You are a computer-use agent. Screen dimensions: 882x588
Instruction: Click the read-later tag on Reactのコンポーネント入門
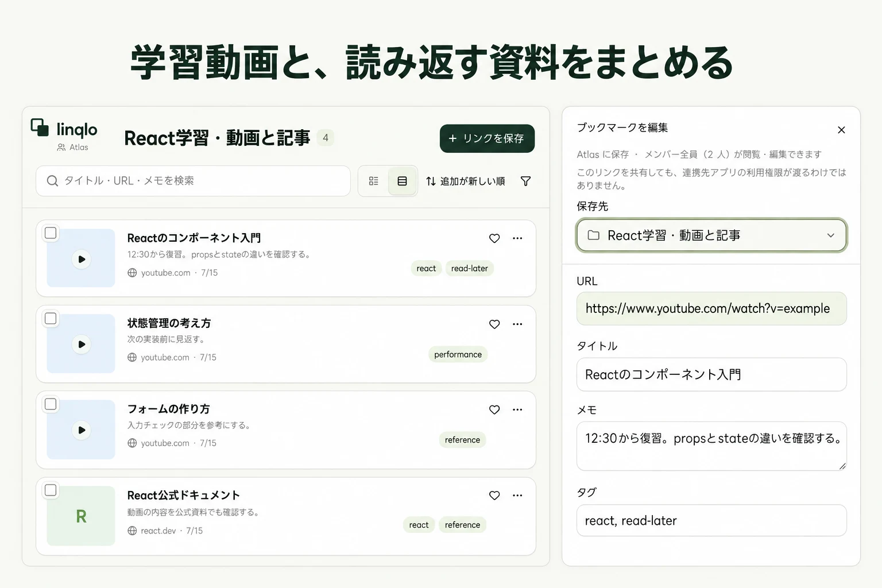(470, 268)
